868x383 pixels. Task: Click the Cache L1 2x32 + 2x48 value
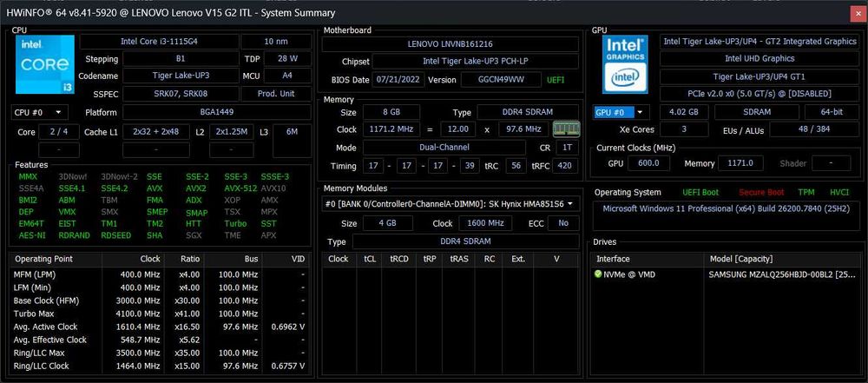point(156,132)
